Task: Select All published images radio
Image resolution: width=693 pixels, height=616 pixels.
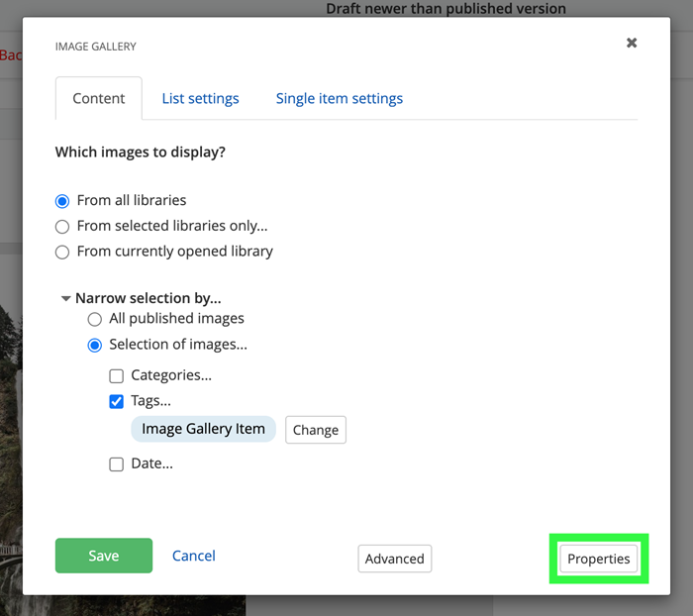Action: point(95,319)
